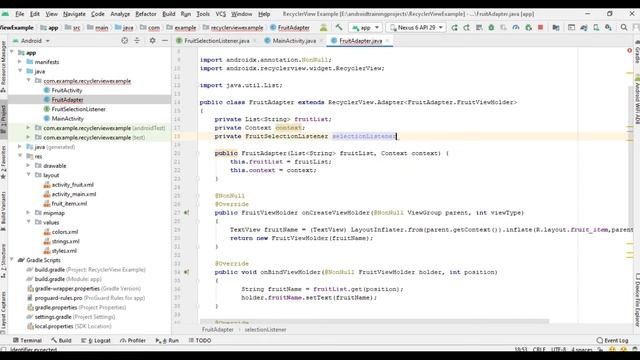Click the override gutter icon at onCreateViewHolder
The height and width of the screenshot is (360, 640).
pos(187,213)
